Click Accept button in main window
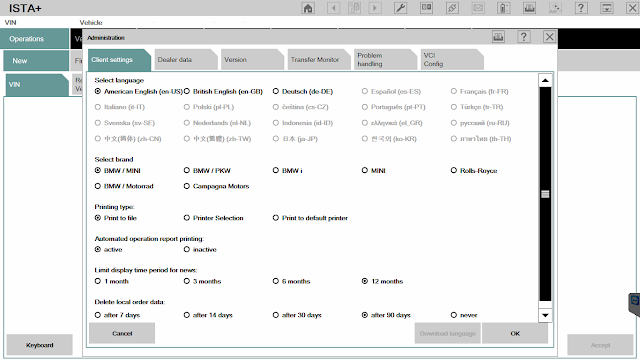 coord(600,345)
